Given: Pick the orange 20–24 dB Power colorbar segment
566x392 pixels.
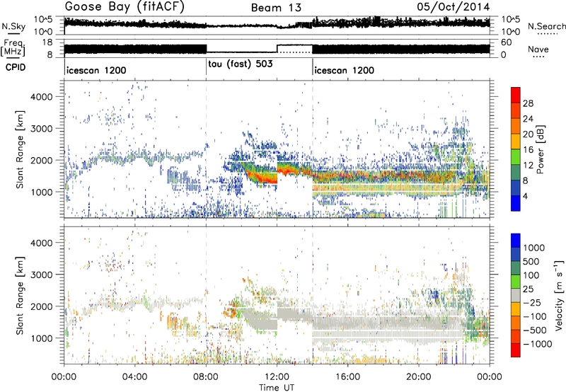Looking at the screenshot, I should pos(516,126).
